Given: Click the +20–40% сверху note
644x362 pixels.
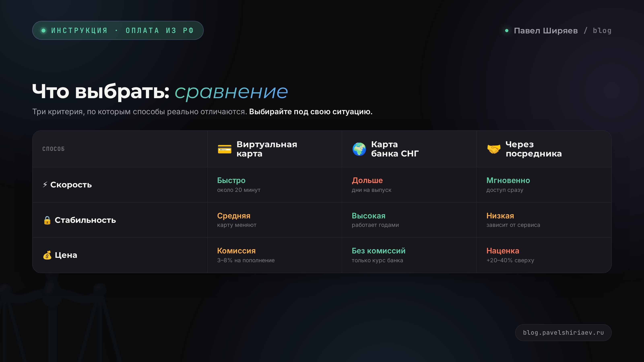Looking at the screenshot, I should [x=510, y=260].
